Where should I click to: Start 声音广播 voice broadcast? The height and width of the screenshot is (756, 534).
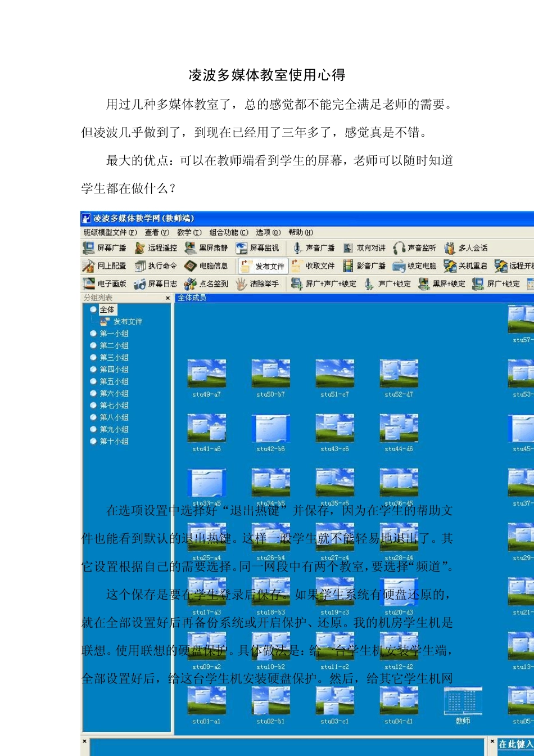pyautogui.click(x=313, y=248)
